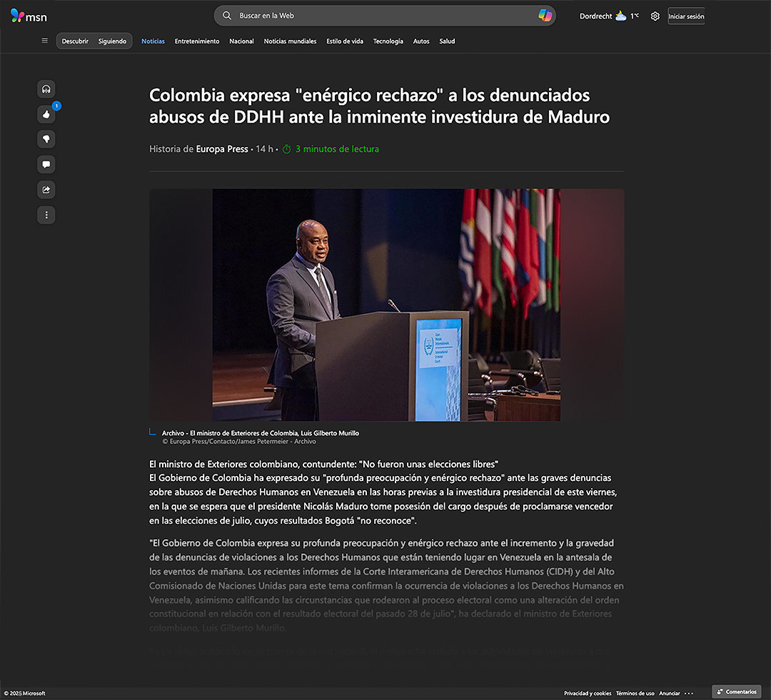Open Dordrecht weather widget

point(609,16)
